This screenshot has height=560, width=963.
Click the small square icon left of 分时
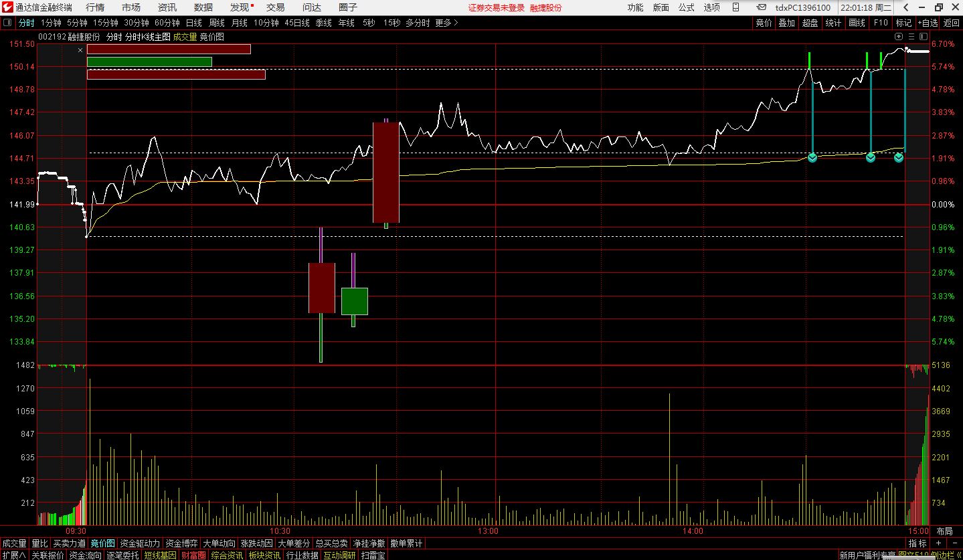pos(7,22)
